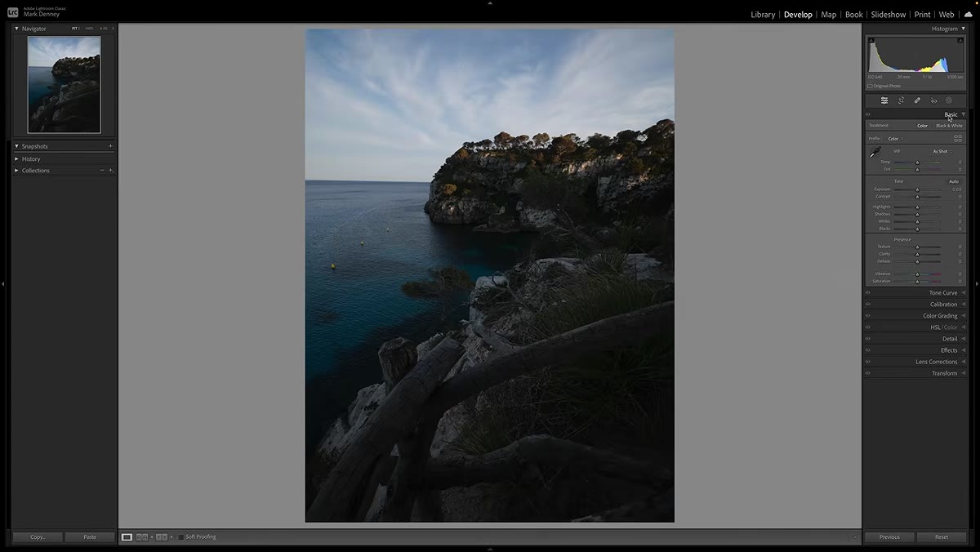Click the Paste settings button
This screenshot has width=980, height=552.
[x=90, y=537]
